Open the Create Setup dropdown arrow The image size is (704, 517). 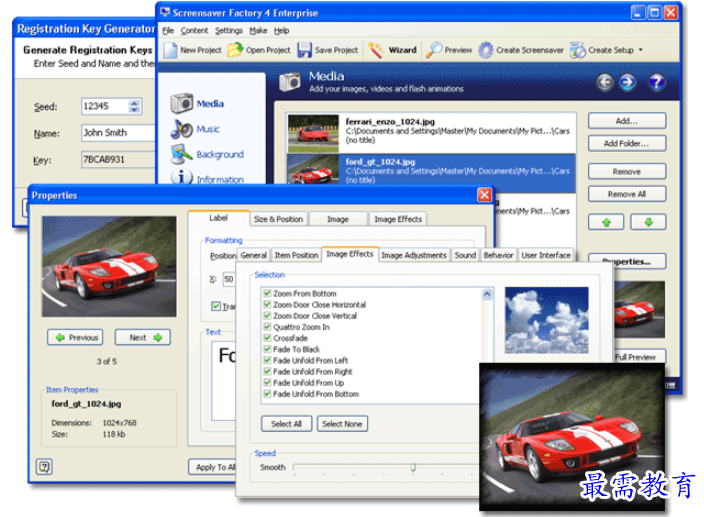pyautogui.click(x=641, y=50)
